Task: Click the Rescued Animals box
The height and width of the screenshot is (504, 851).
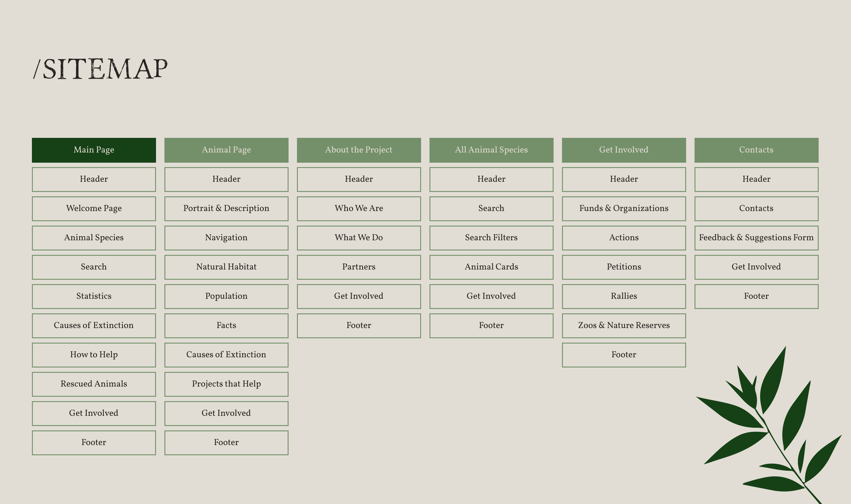Action: pyautogui.click(x=94, y=384)
